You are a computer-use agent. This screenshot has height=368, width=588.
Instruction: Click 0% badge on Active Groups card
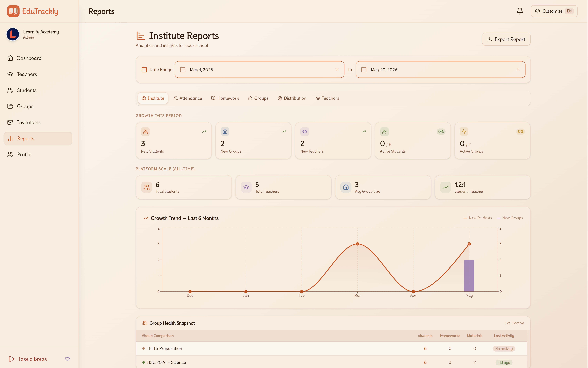(520, 132)
